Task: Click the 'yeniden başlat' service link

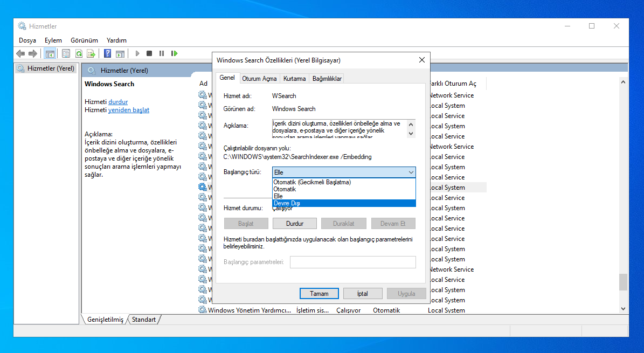Action: [x=129, y=110]
